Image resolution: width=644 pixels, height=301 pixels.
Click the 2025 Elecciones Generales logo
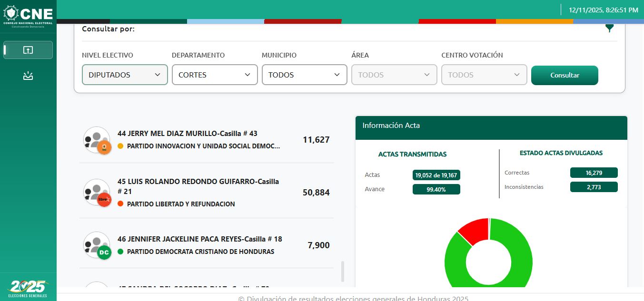[x=28, y=289]
